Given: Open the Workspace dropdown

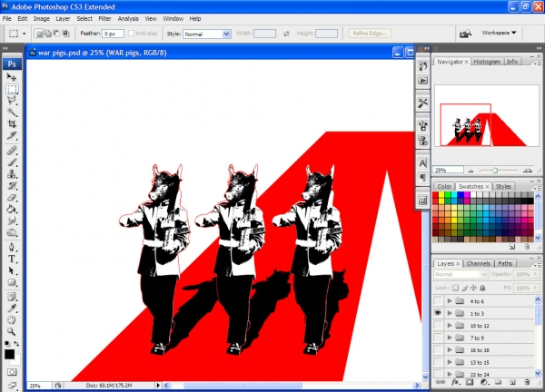Looking at the screenshot, I should tap(499, 33).
